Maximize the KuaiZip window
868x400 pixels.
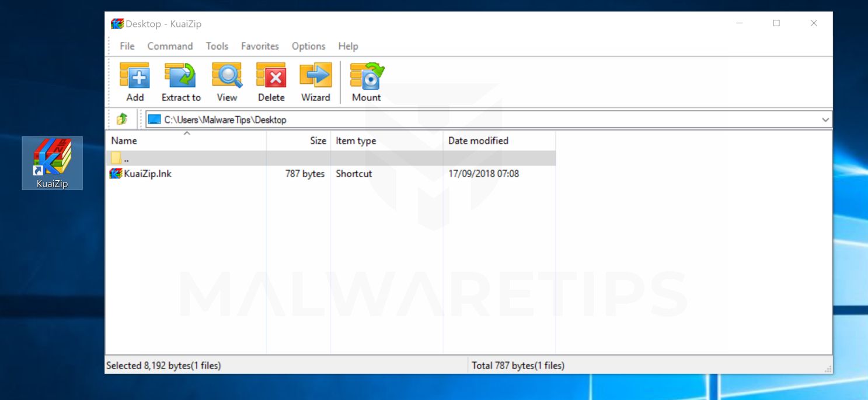click(x=776, y=23)
